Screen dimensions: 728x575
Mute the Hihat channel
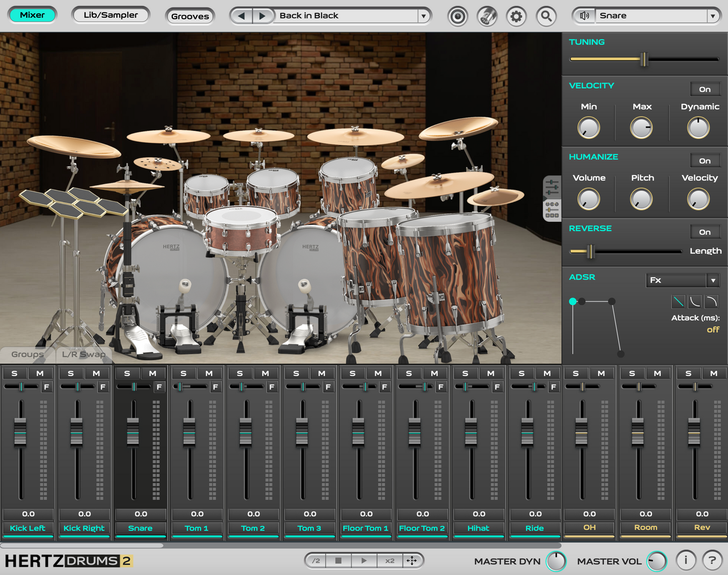pyautogui.click(x=491, y=373)
